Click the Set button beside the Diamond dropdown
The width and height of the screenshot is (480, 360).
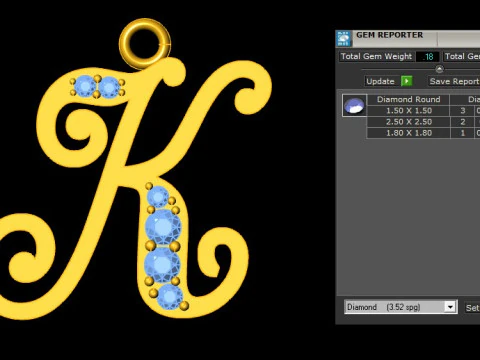tap(473, 308)
